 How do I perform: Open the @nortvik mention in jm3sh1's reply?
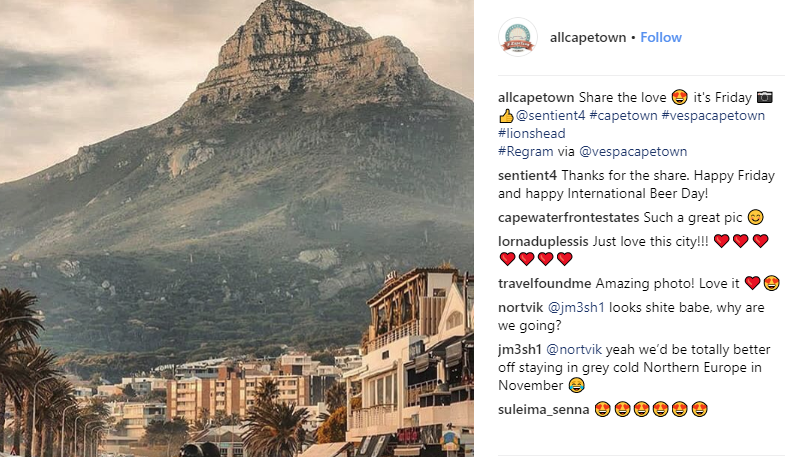(x=574, y=350)
